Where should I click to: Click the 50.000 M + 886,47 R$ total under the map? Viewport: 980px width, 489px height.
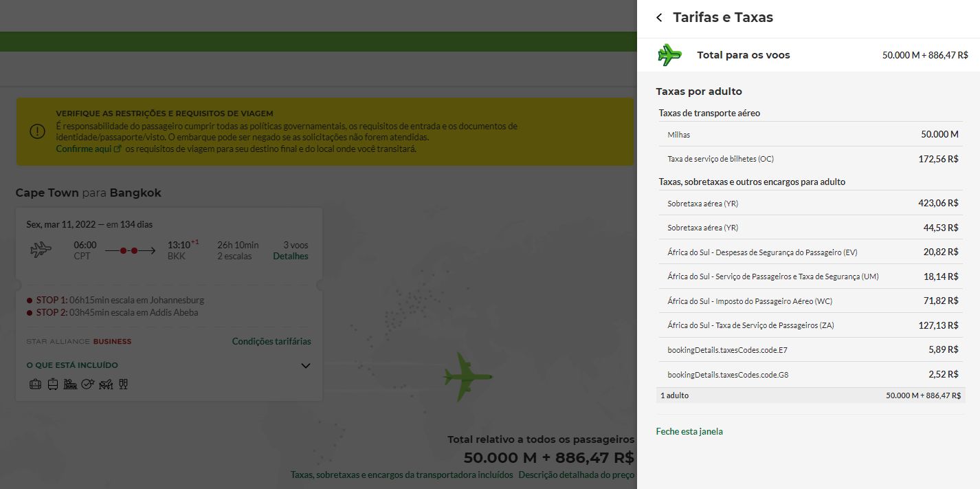pos(548,458)
